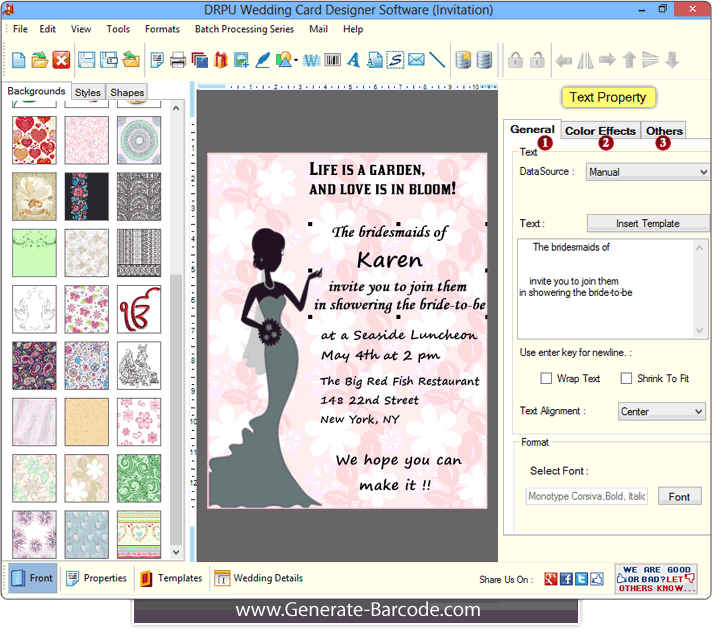Click the open padlock unlock icon
The height and width of the screenshot is (629, 712).
(537, 60)
